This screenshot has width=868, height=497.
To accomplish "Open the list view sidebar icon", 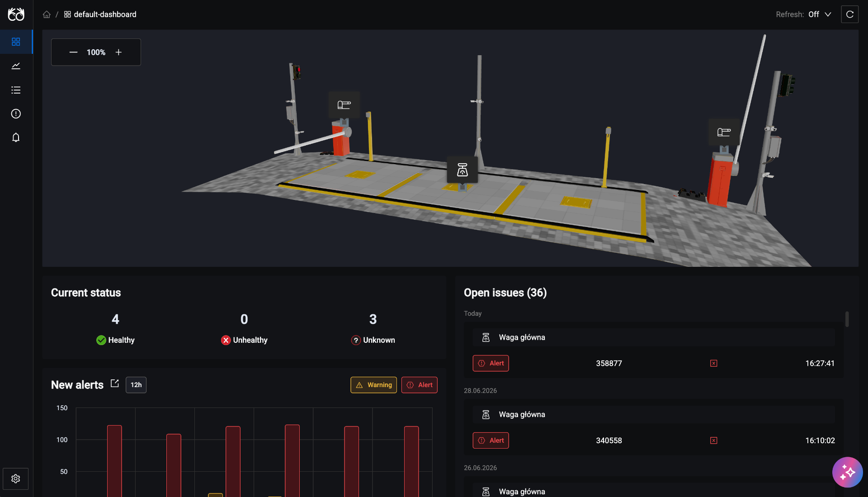I will click(16, 90).
